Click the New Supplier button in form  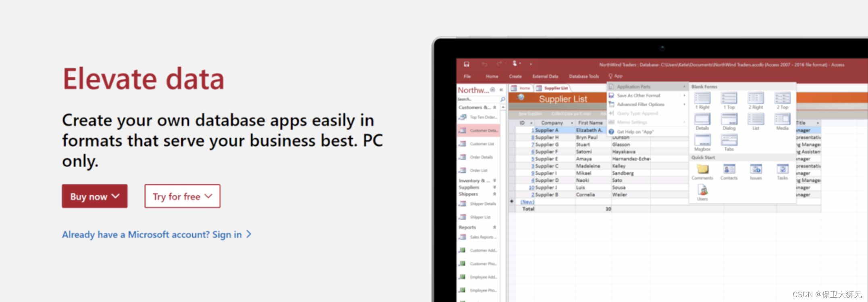pos(530,114)
